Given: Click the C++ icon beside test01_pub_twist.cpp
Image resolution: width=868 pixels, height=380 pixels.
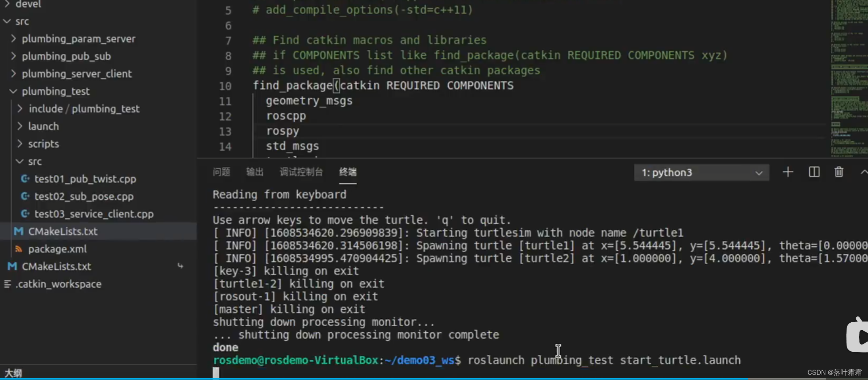Looking at the screenshot, I should [x=25, y=179].
